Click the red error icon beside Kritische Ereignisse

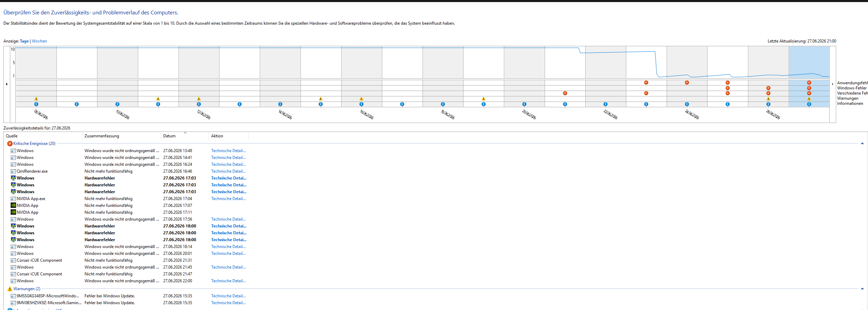(10, 144)
